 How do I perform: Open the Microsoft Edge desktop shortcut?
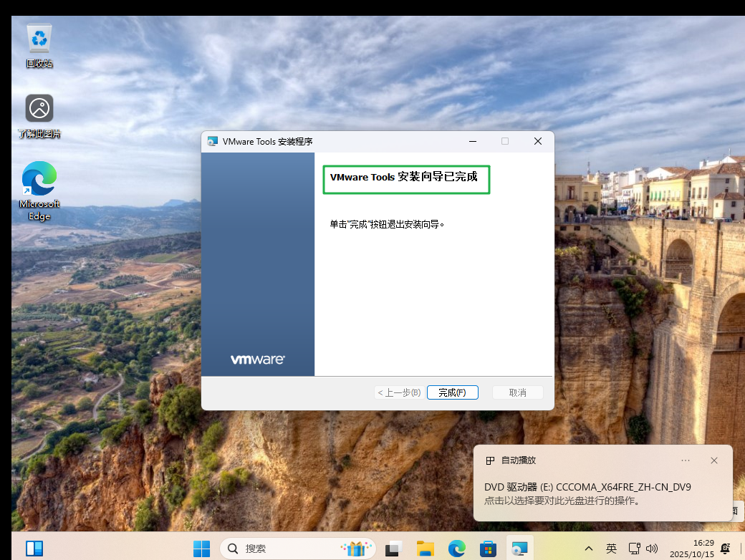point(39,191)
